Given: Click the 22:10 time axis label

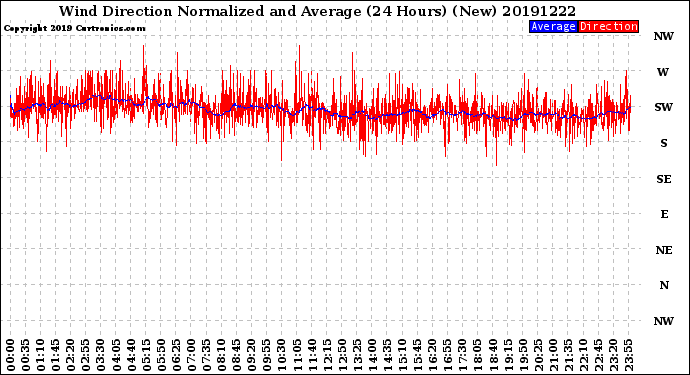Looking at the screenshot, I should point(583,355).
